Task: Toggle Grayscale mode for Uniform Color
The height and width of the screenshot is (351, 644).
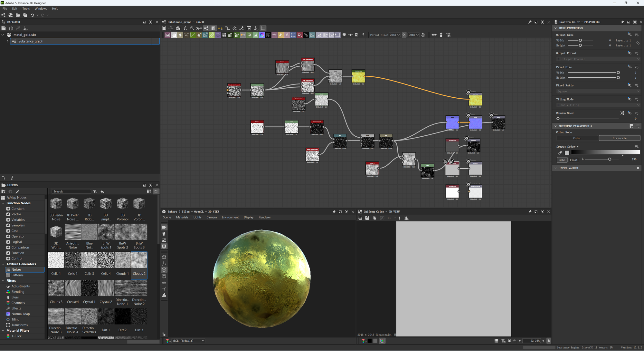Action: (x=620, y=138)
